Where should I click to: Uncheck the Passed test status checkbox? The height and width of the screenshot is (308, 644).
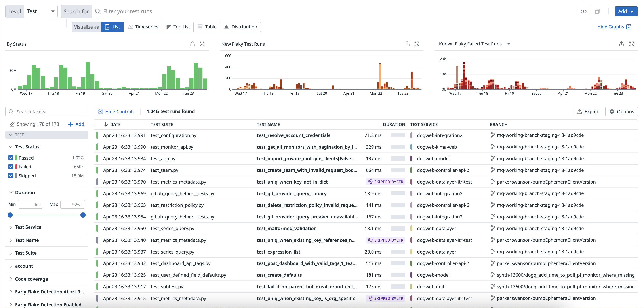point(11,158)
